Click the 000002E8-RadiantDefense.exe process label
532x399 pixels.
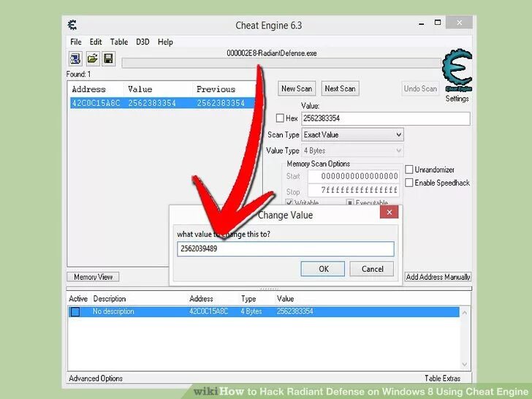pyautogui.click(x=271, y=53)
